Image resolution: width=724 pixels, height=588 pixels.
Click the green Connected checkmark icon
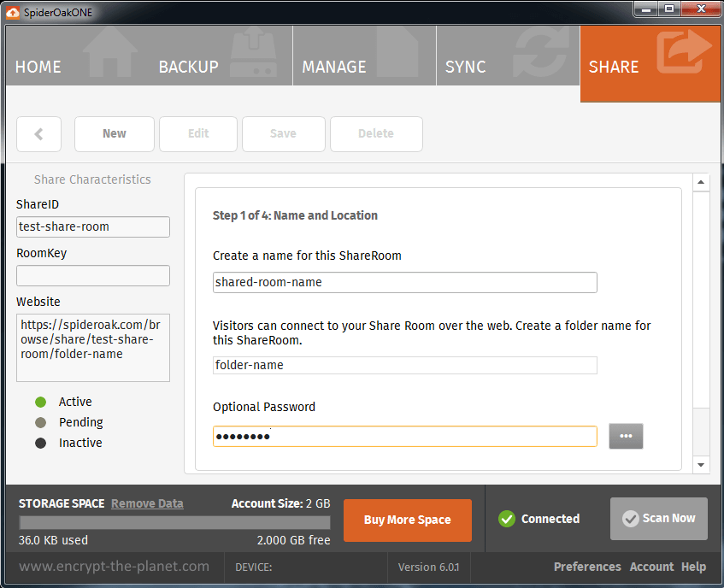point(507,519)
